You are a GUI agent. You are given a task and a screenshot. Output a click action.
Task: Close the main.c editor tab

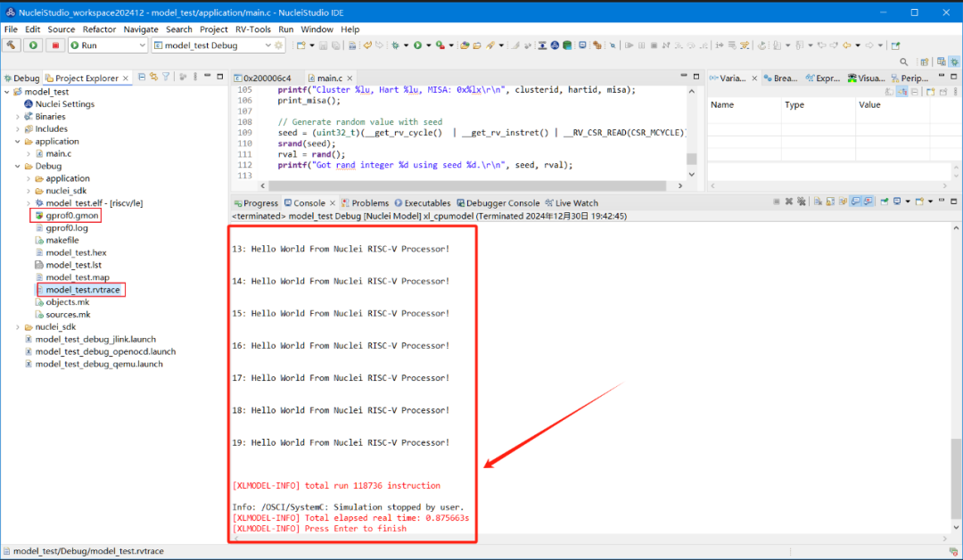[x=350, y=78]
